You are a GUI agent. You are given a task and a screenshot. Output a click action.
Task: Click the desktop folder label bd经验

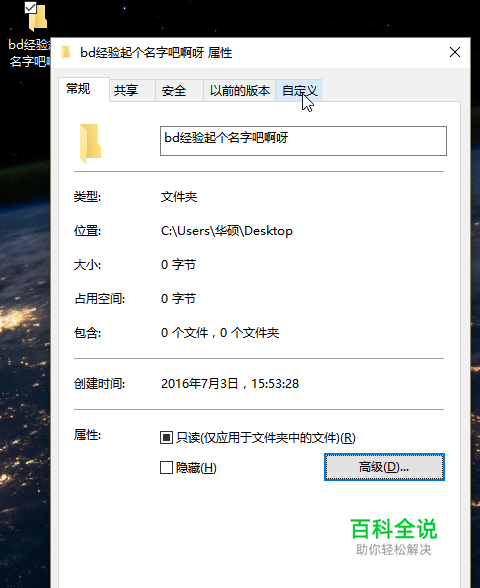click(29, 52)
